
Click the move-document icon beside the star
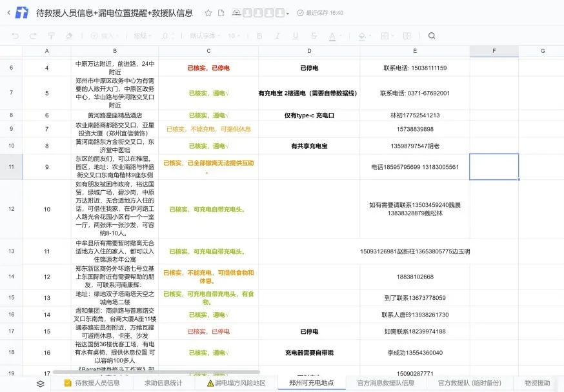[221, 13]
